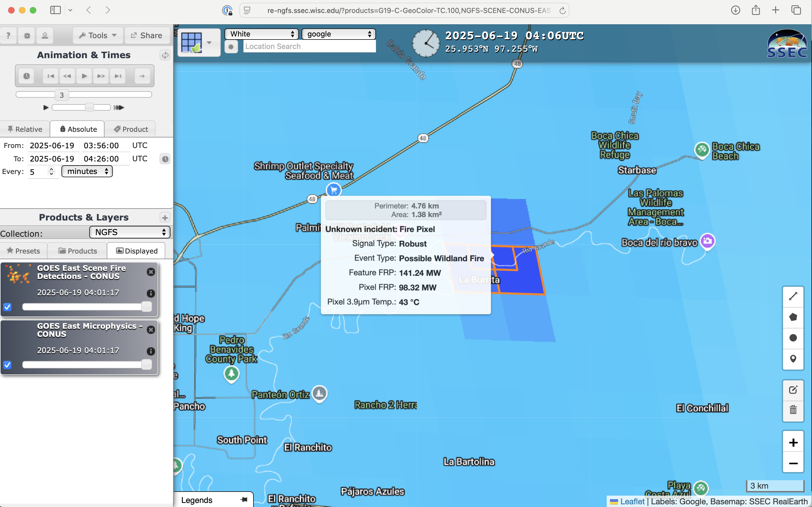
Task: Open the google labels dropdown
Action: click(x=338, y=34)
